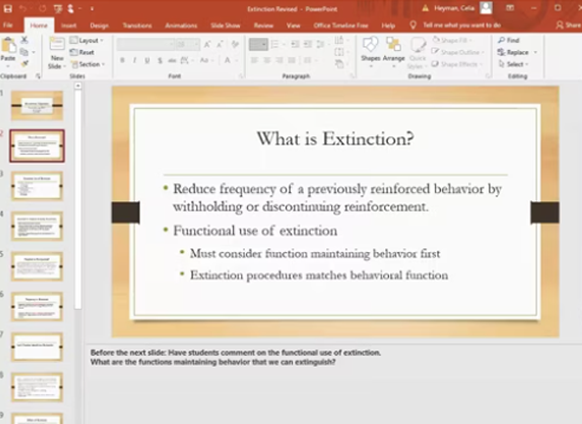
Task: Click the Format Painter brush icon
Action: coord(24,64)
